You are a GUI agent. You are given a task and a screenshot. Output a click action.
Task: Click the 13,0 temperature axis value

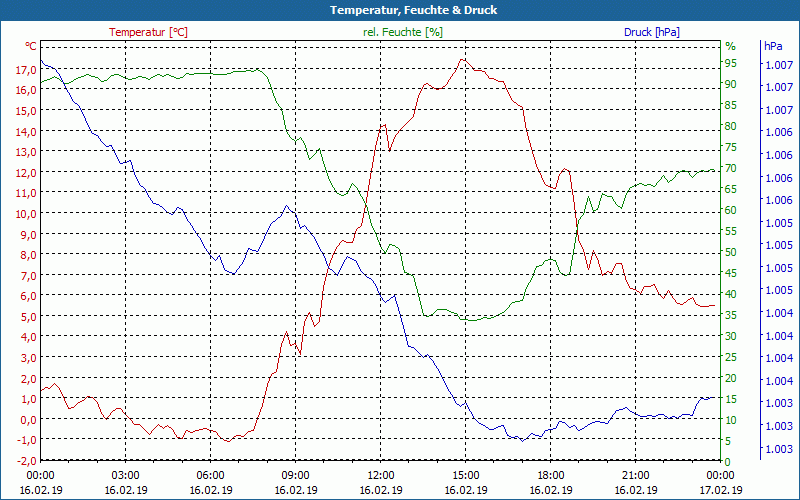[26, 152]
